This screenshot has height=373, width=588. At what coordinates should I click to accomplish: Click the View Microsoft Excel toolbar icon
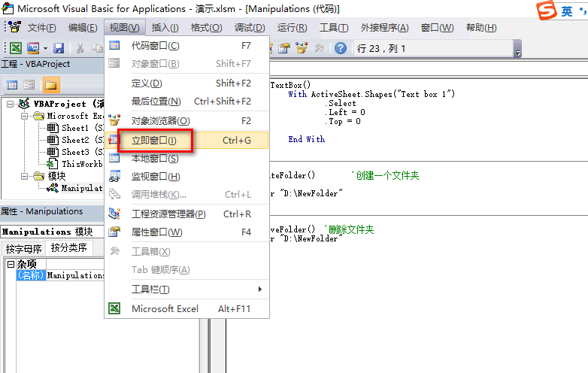click(x=16, y=48)
